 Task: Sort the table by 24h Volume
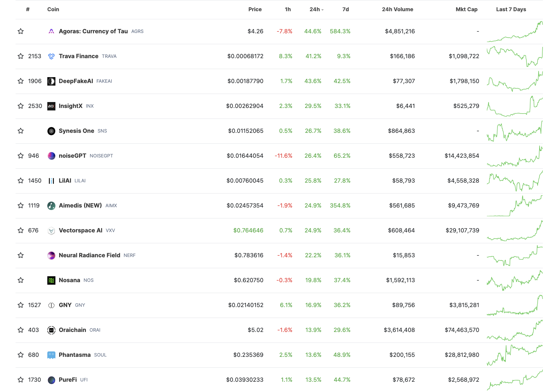pos(397,9)
